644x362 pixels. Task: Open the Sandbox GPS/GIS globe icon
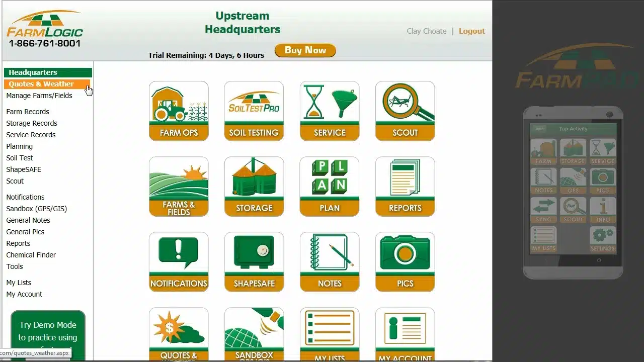tap(254, 334)
